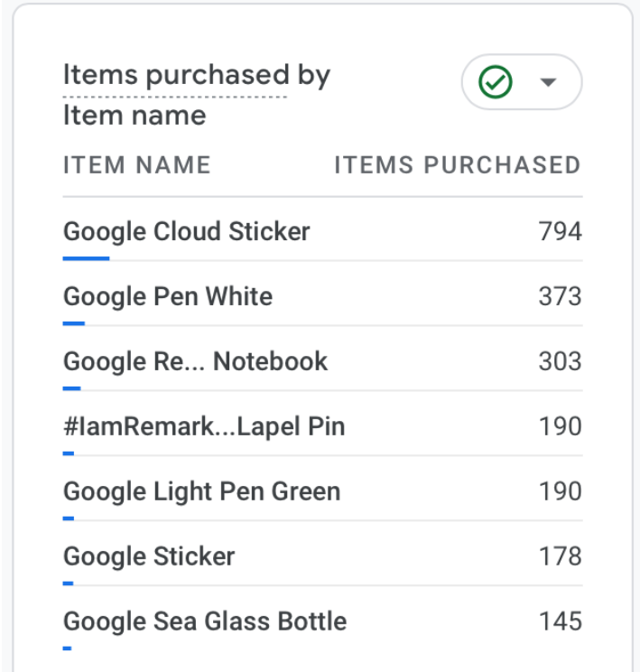Click the 'Items purchased' metric title
Image resolution: width=640 pixels, height=672 pixels.
tap(175, 76)
